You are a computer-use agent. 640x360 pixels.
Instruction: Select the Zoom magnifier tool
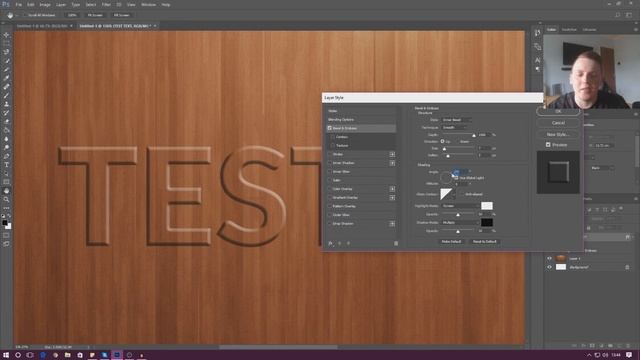pyautogui.click(x=7, y=200)
